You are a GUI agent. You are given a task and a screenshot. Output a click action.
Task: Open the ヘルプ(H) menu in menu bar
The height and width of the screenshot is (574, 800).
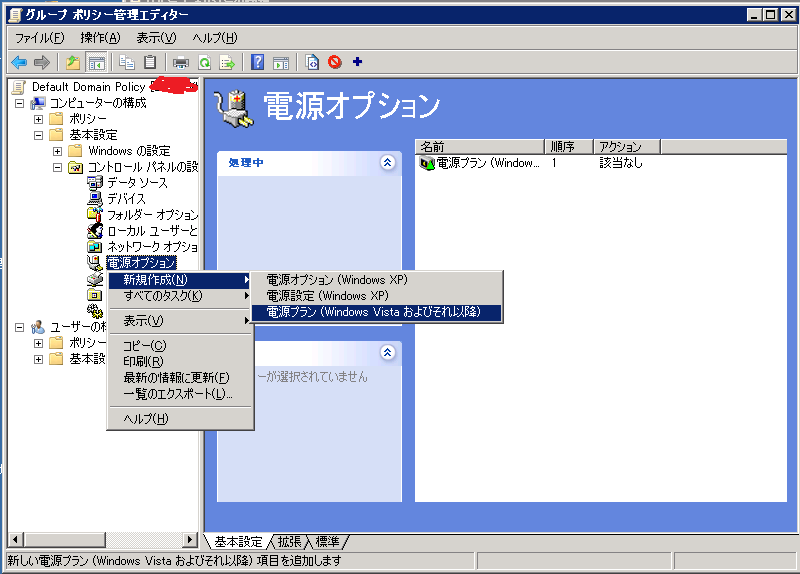(215, 38)
